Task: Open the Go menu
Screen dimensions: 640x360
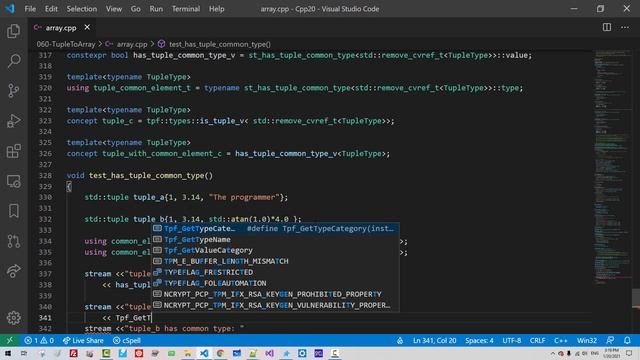Action: tap(136, 9)
